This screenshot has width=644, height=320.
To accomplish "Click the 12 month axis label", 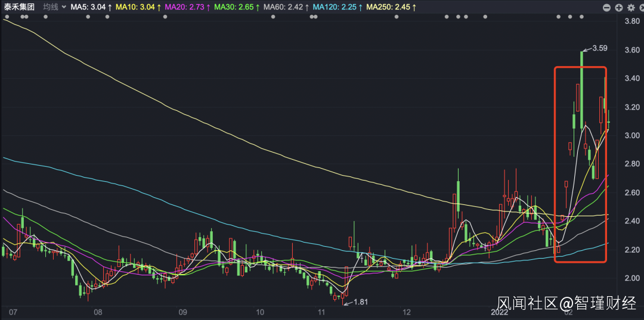I will pyautogui.click(x=407, y=313).
